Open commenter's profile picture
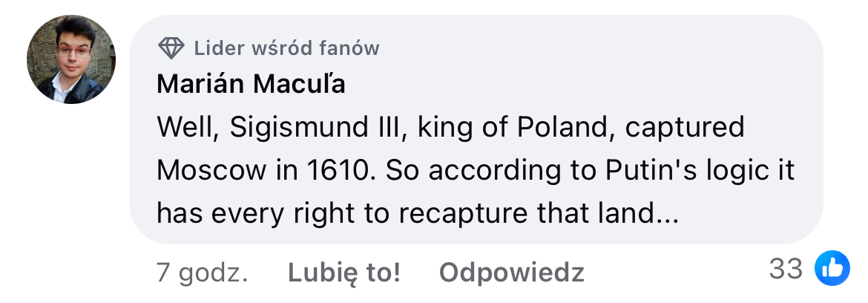Viewport: 868px width, 303px height. click(71, 59)
